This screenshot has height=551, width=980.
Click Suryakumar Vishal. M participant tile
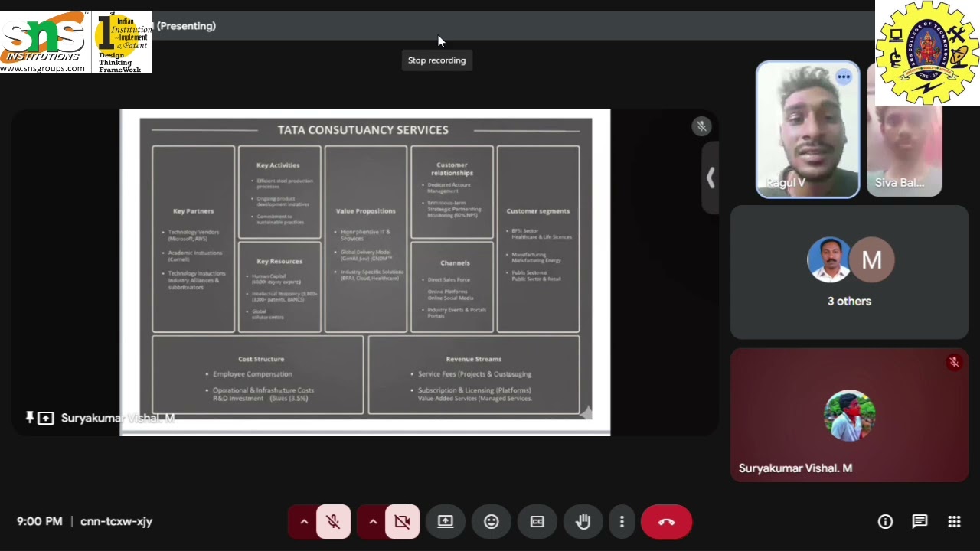coord(849,416)
